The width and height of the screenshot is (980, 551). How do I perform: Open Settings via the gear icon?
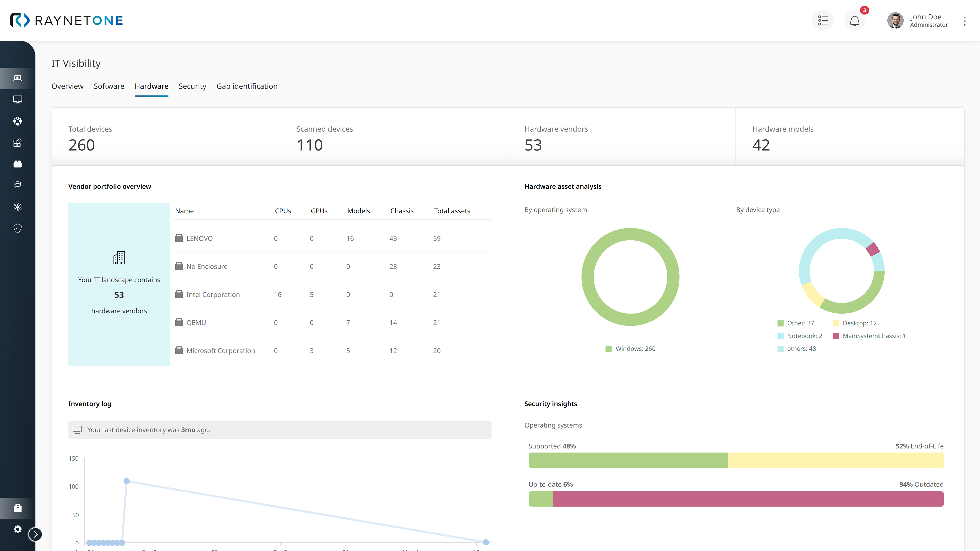pos(17,529)
